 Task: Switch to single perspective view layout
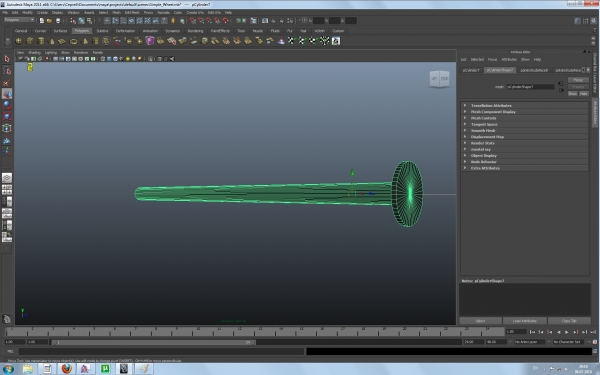7,178
